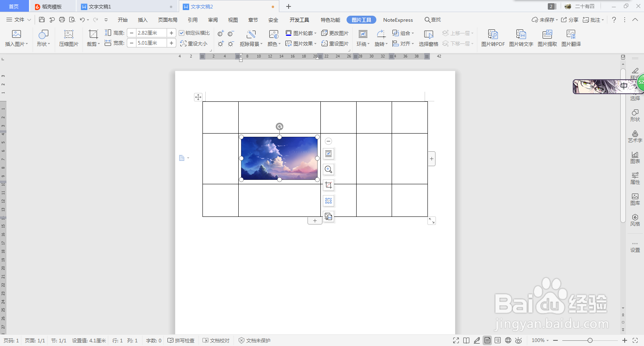Open the Style (风格) sidebar panel

(635, 220)
